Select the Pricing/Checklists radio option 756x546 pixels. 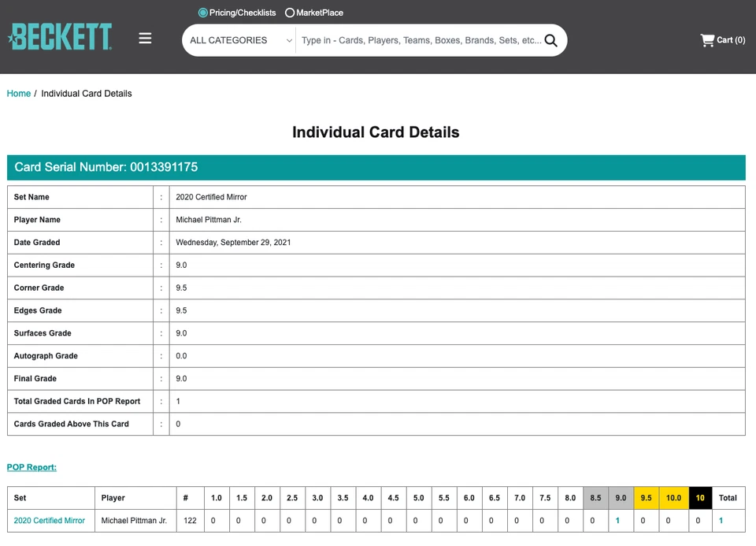coord(203,13)
